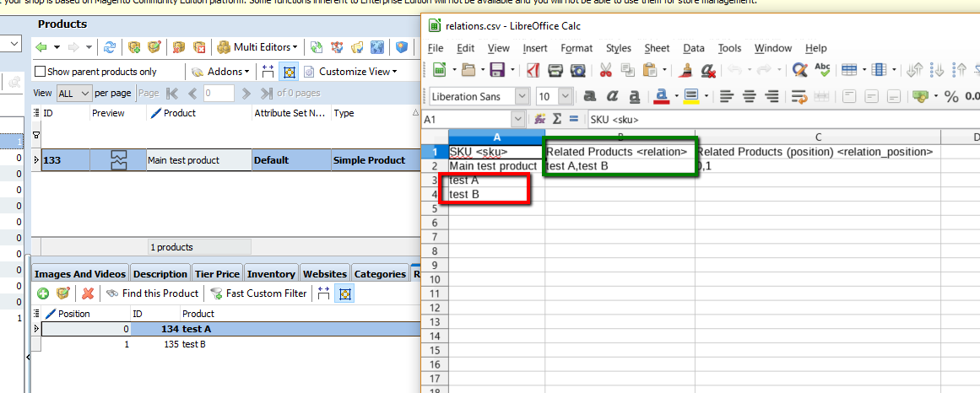Click the globe icon in Products toolbar

tap(376, 47)
